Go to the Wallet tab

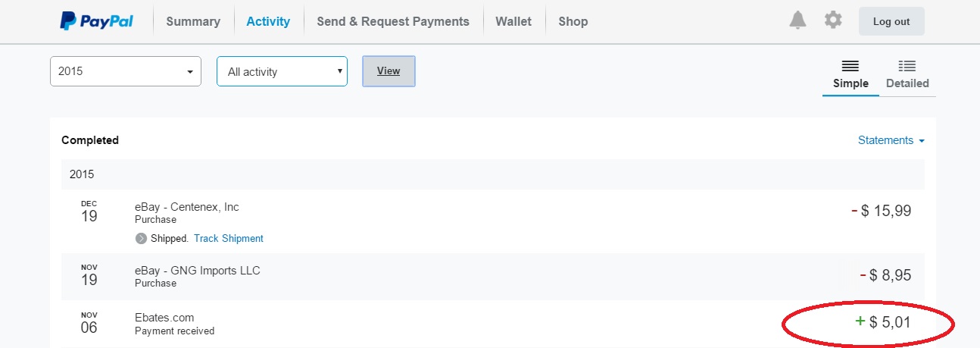[x=513, y=21]
